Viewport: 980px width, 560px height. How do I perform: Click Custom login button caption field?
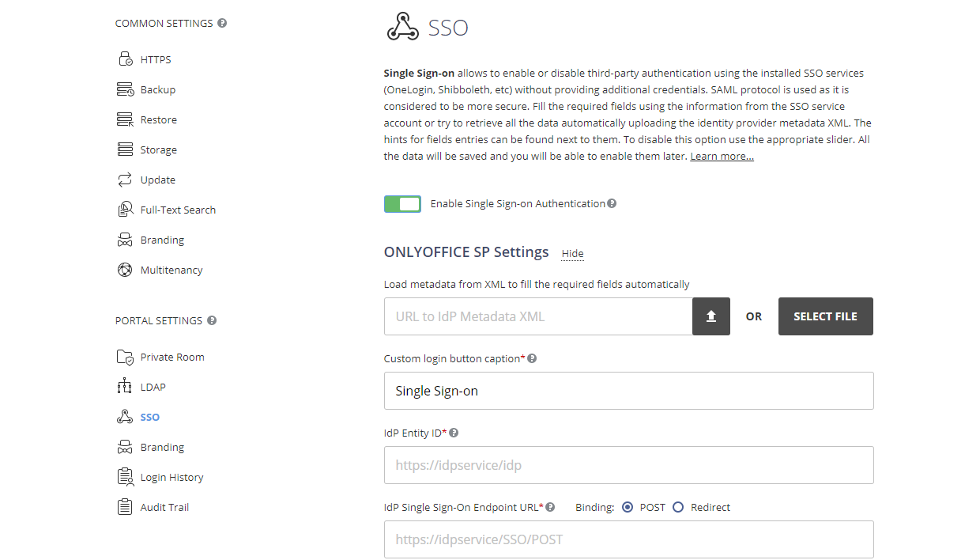tap(629, 391)
